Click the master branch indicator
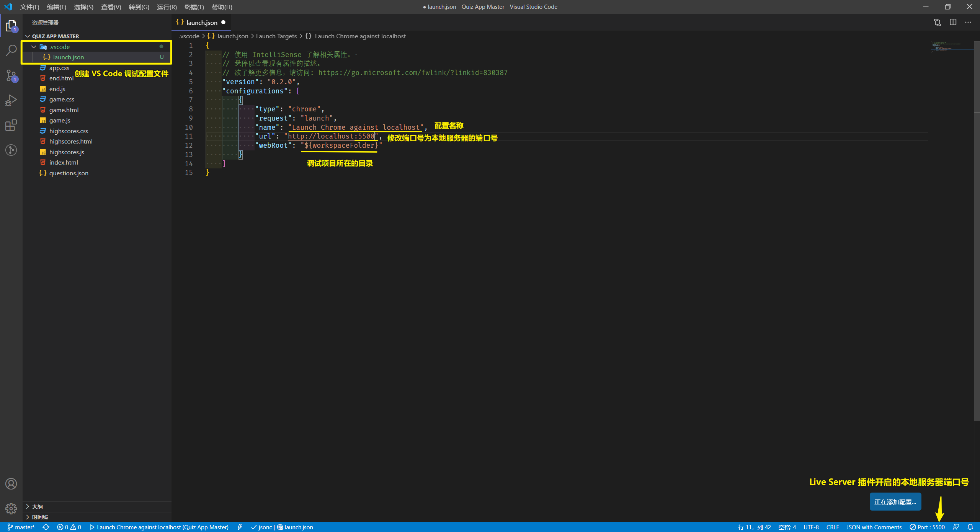Viewport: 980px width, 532px height. click(21, 527)
